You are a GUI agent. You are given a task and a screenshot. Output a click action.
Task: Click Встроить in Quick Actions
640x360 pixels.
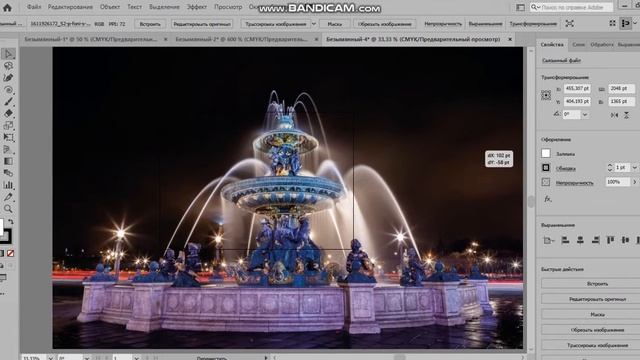pos(598,284)
